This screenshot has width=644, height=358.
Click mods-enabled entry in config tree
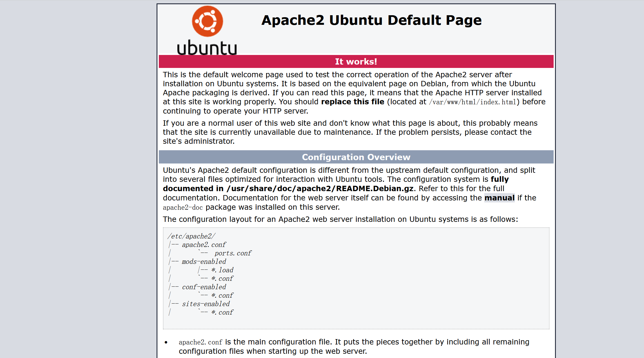tap(204, 262)
